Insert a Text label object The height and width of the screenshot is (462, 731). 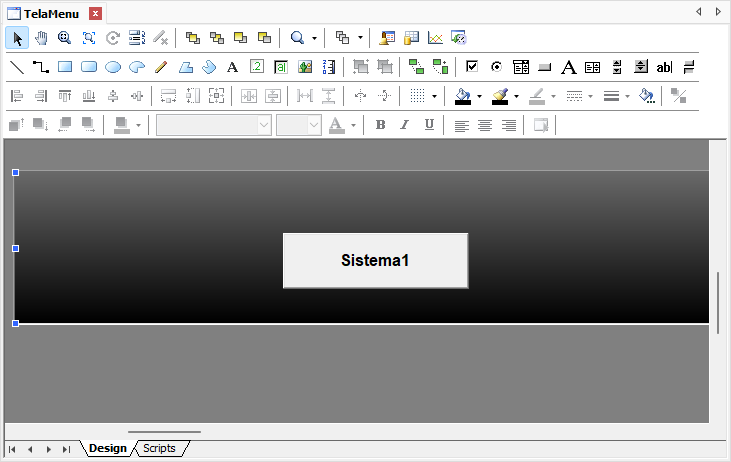click(232, 67)
